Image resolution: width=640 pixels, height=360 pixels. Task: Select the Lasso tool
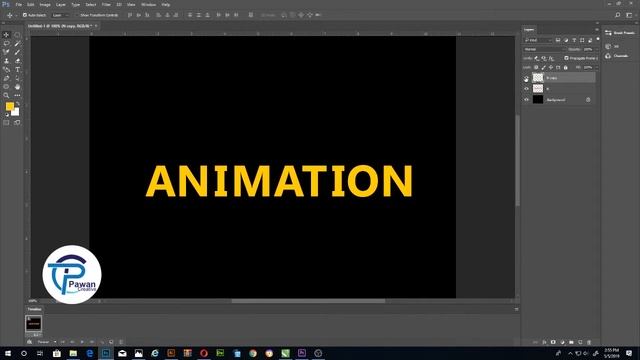coord(6,43)
